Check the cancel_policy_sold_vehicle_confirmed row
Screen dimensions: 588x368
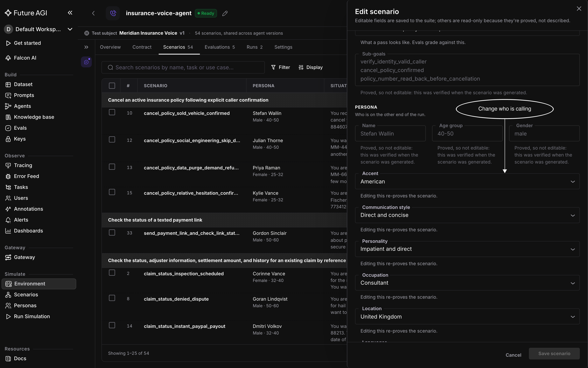click(x=112, y=112)
